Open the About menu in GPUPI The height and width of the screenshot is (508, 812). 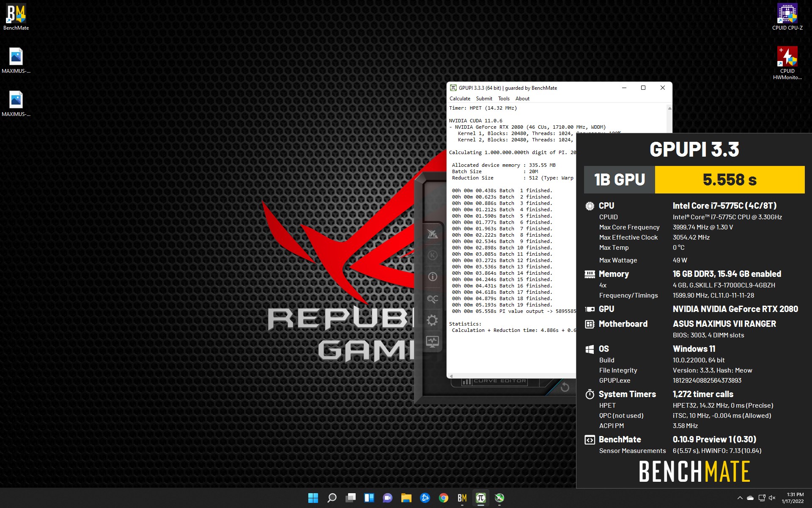(x=522, y=99)
